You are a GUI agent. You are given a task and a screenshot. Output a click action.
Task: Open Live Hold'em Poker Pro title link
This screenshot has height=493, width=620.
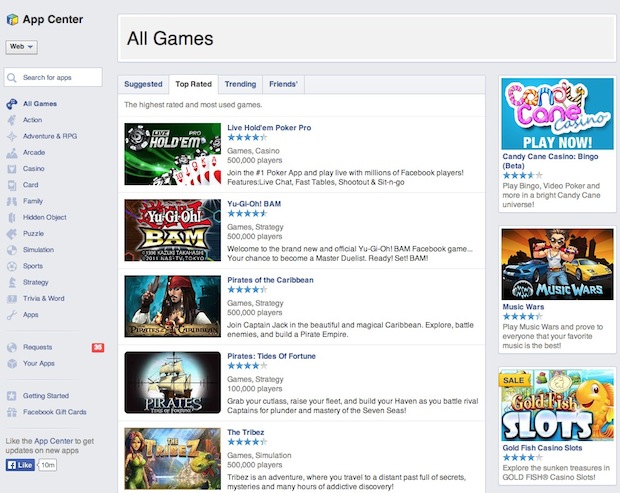269,128
